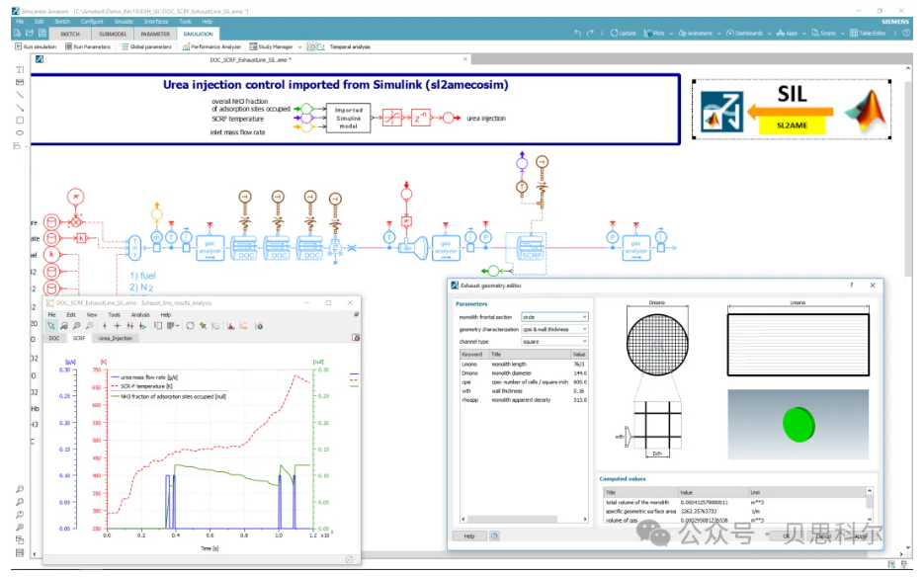Select the text annotation tool in left sidebar
This screenshot has width=924, height=577.
tap(20, 69)
